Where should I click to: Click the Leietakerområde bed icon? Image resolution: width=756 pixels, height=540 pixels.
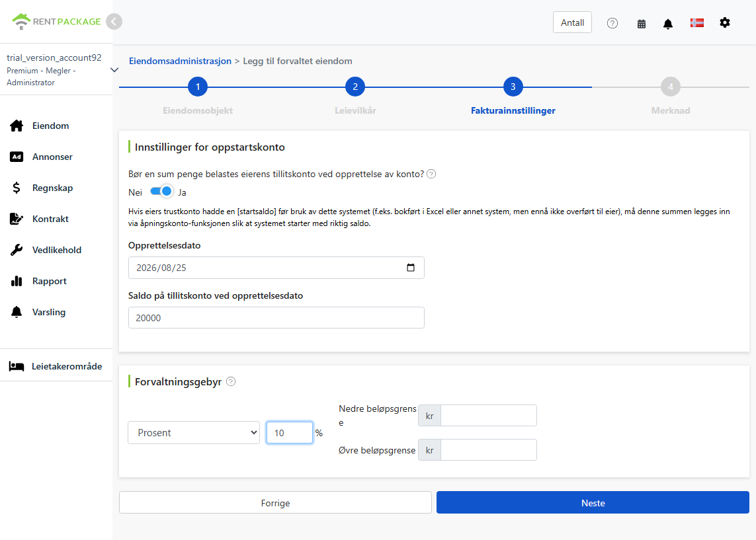point(17,367)
